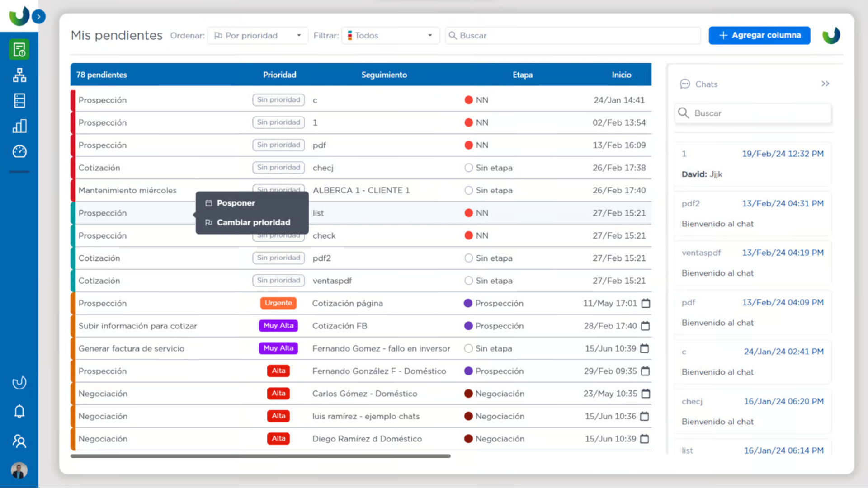Image resolution: width=868 pixels, height=488 pixels.
Task: Expand the sidebar with the arrow button
Action: point(39,17)
